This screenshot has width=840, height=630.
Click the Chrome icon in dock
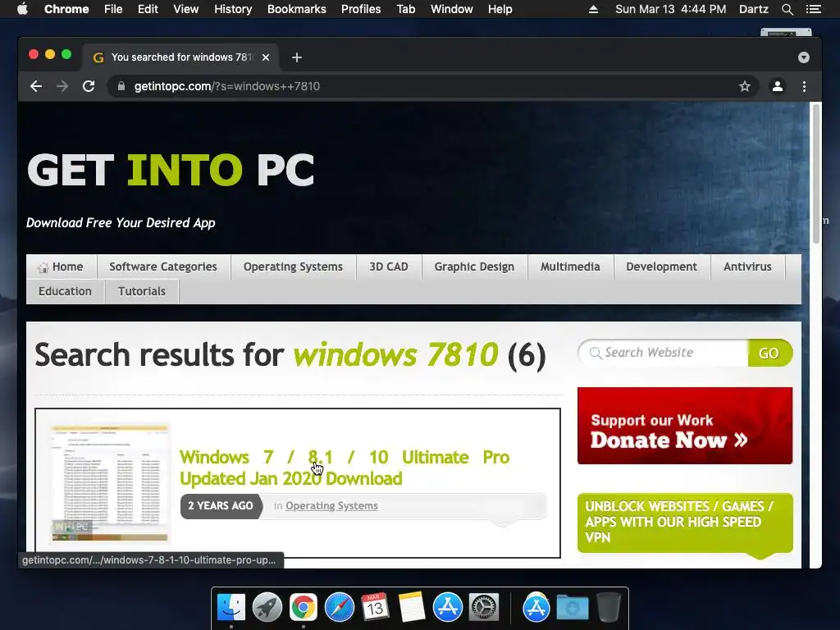click(304, 608)
